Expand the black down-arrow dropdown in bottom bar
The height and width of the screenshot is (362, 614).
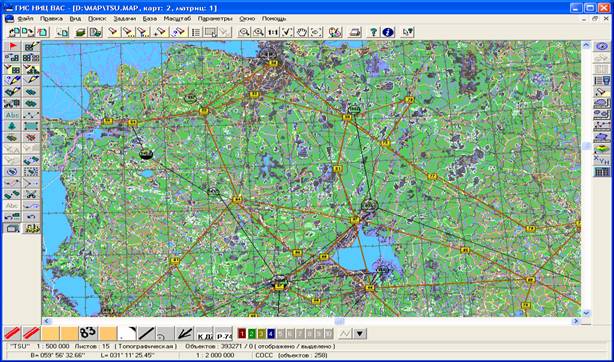coord(360,334)
